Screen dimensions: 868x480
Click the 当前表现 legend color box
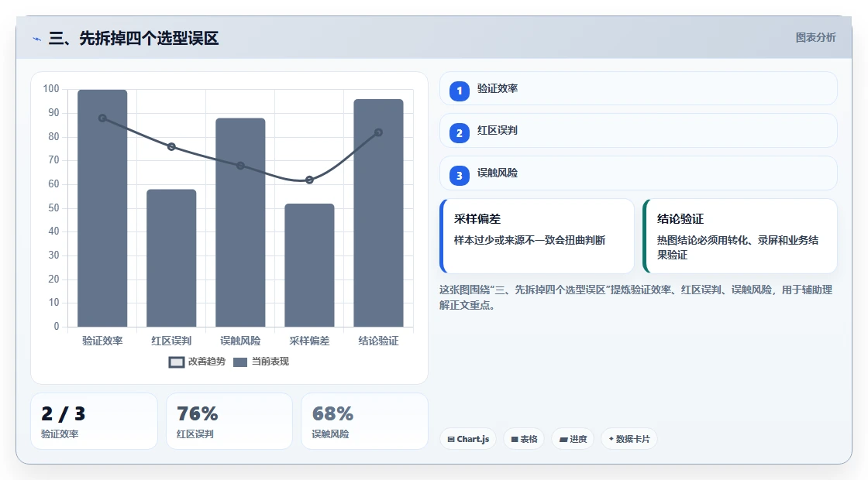coord(240,362)
